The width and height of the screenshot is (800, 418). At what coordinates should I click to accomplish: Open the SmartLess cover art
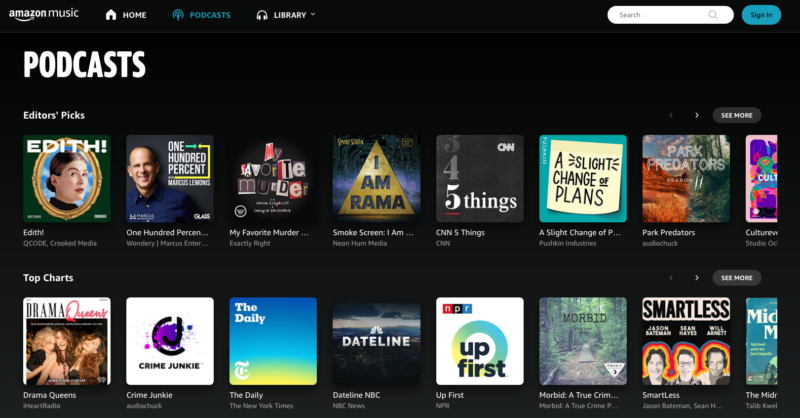(686, 341)
